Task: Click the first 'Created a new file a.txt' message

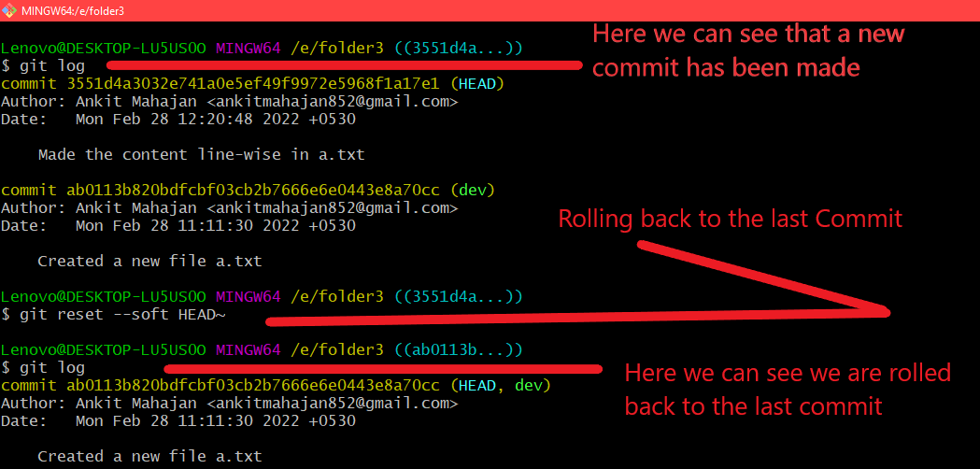Action: (150, 261)
